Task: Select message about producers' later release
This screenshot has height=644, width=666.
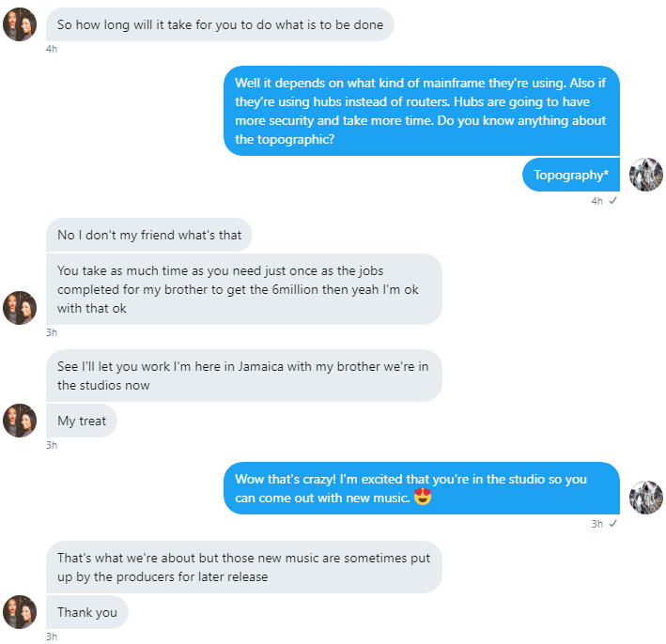Action: click(x=244, y=567)
